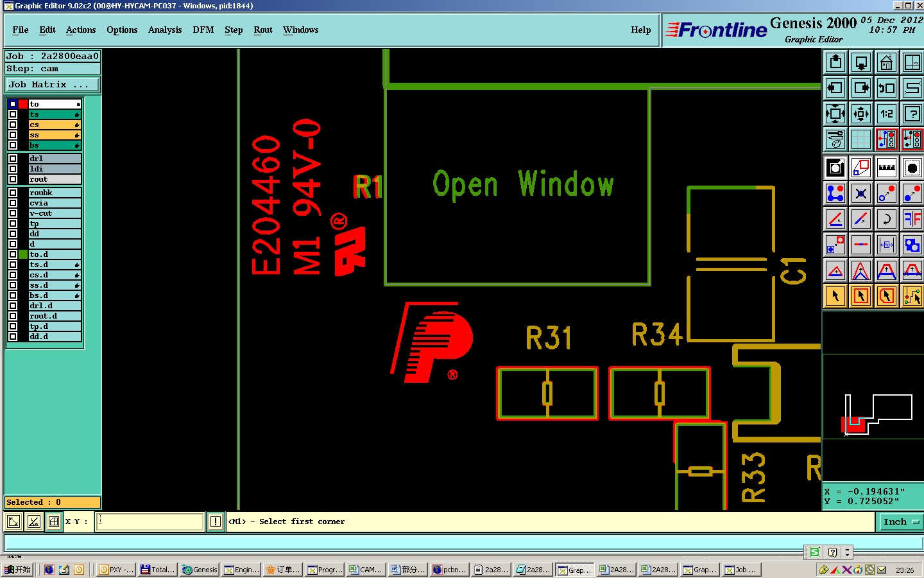Image resolution: width=924 pixels, height=578 pixels.
Task: Select the net select tool icon
Action: (x=912, y=296)
